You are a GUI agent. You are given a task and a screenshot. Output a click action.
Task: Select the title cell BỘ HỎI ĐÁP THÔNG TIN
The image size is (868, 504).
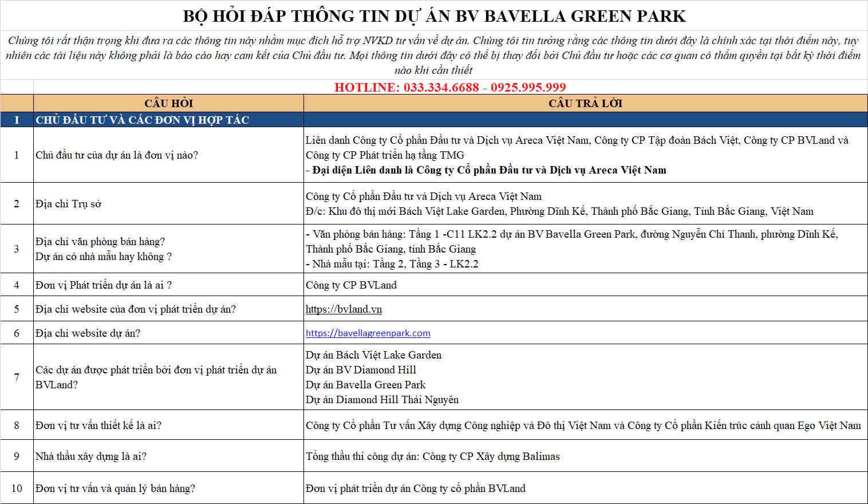[434, 16]
